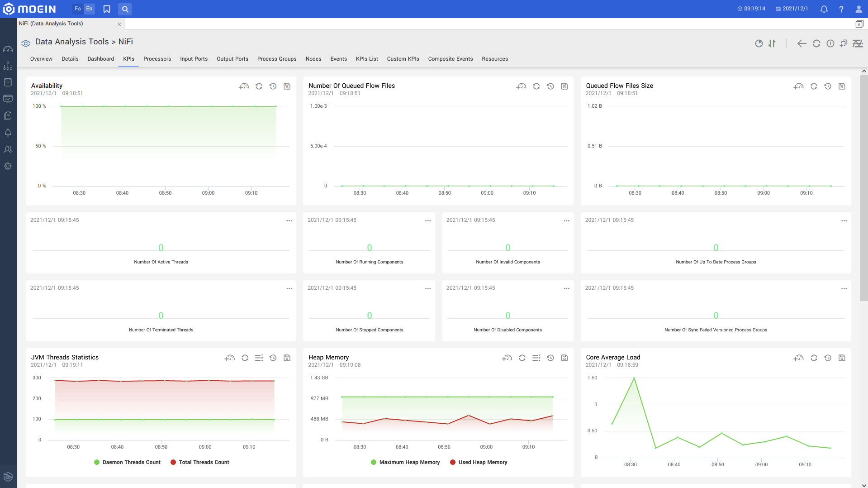Open the topology hierarchy sidebar icon
868x488 pixels.
8,66
